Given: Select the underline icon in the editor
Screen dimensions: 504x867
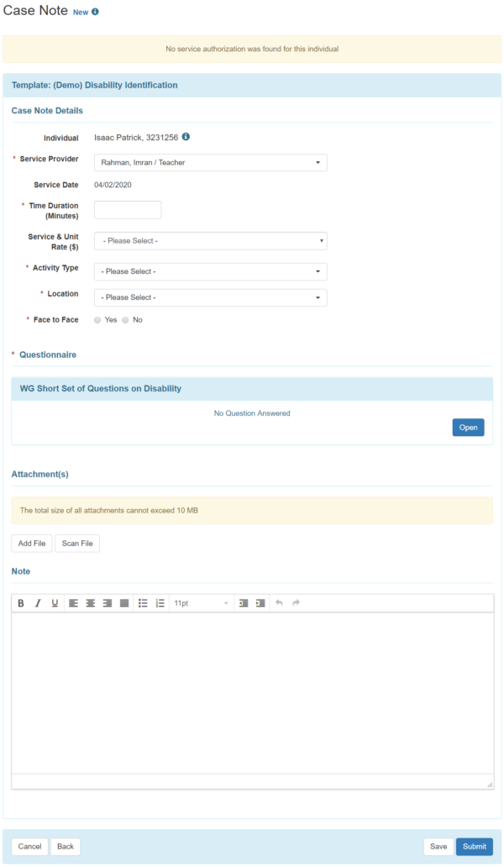Looking at the screenshot, I should pos(55,602).
